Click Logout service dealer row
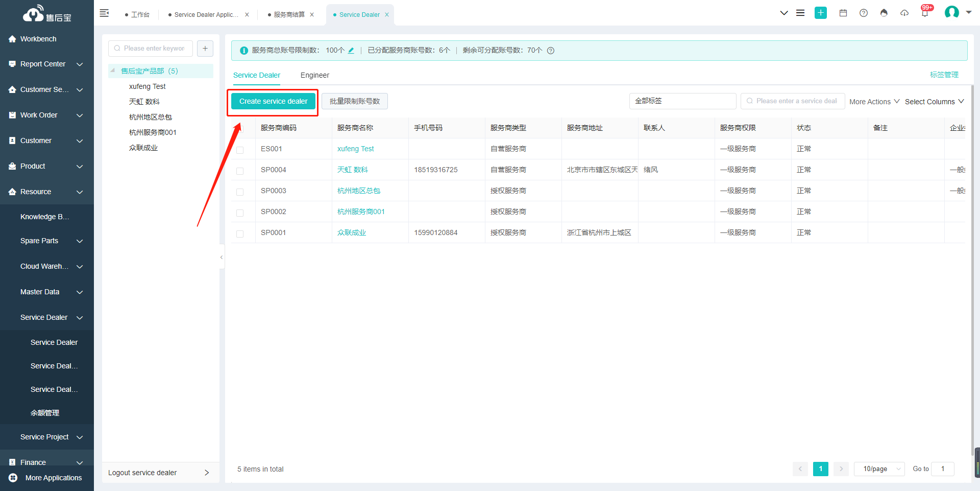Screen dimensions: 980x491 (x=160, y=473)
